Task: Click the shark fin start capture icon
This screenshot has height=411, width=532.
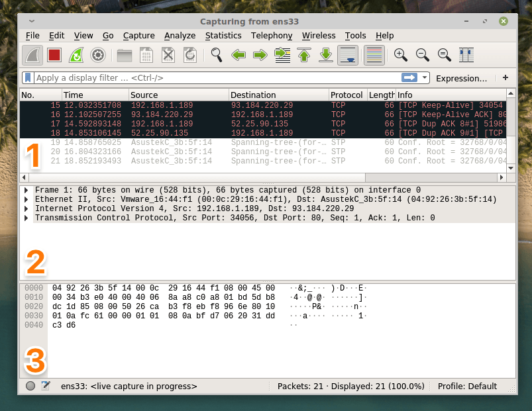Action: click(x=32, y=55)
